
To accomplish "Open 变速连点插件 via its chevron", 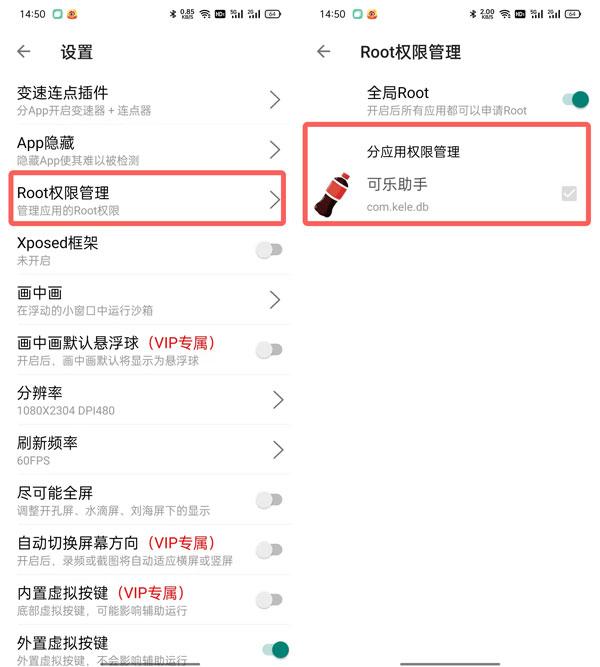I will pyautogui.click(x=275, y=100).
